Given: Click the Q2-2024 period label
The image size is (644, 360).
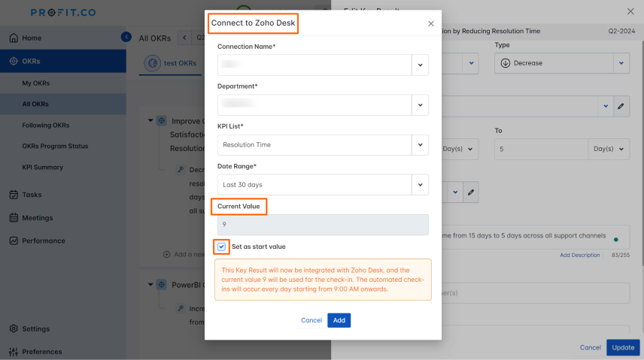Looking at the screenshot, I should 621,32.
